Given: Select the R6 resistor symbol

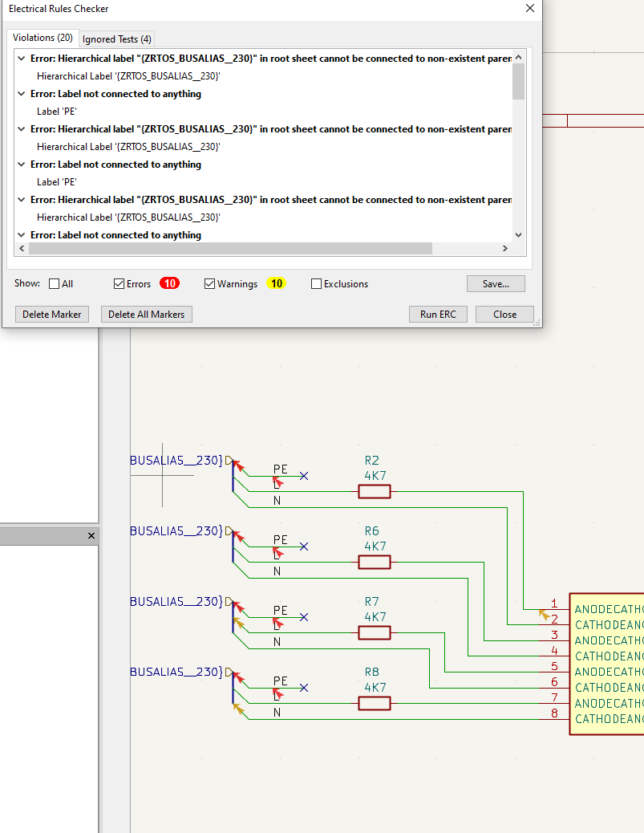Looking at the screenshot, I should [374, 562].
